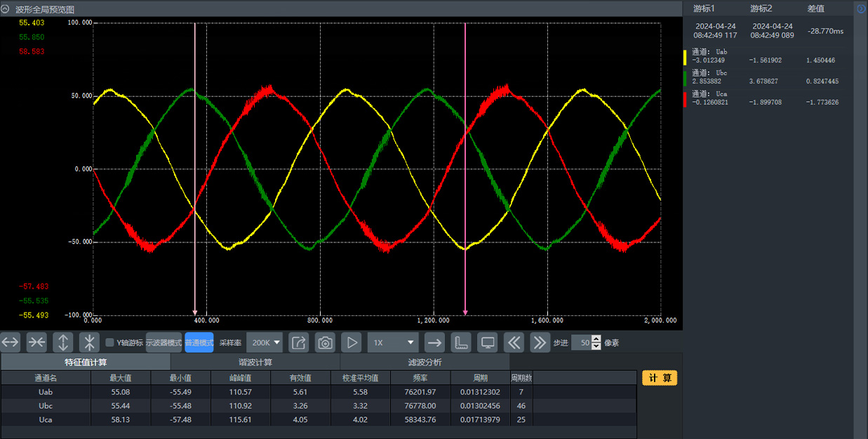Select 普通模式 normal mode

point(199,343)
